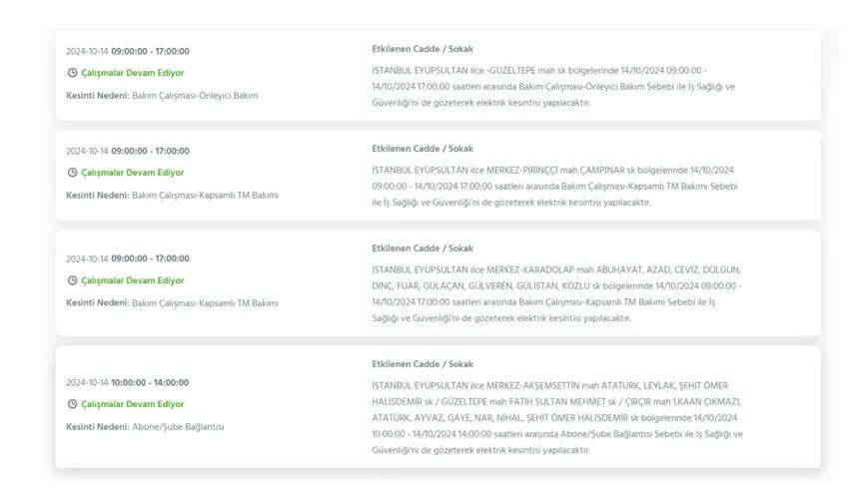Select the date-time in the Önleyici Bakım card
Screen dimensions: 859x504
pyautogui.click(x=127, y=51)
